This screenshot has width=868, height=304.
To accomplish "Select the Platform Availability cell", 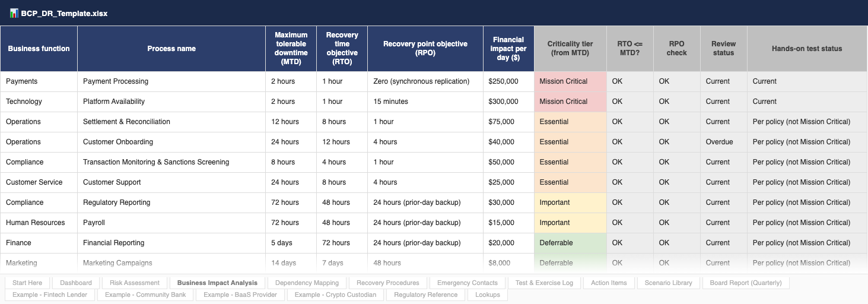I will (171, 102).
